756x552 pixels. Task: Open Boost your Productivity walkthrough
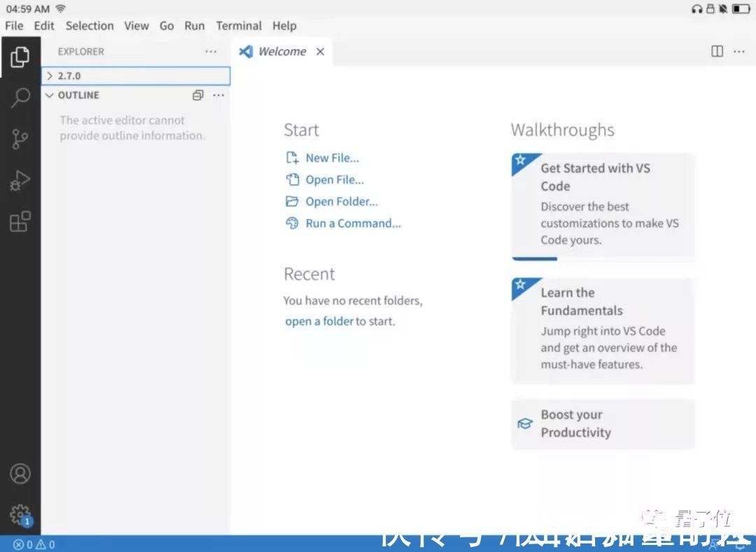pyautogui.click(x=603, y=424)
